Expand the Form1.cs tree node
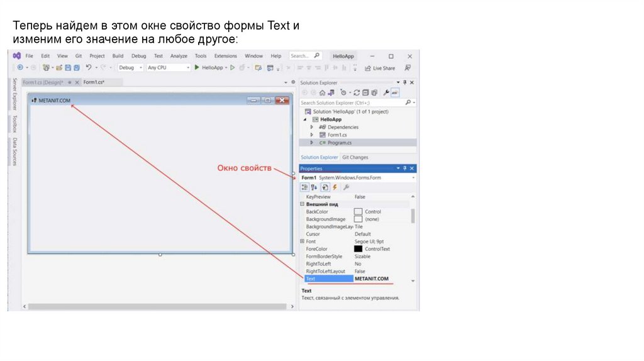The image size is (644, 361). click(x=312, y=135)
